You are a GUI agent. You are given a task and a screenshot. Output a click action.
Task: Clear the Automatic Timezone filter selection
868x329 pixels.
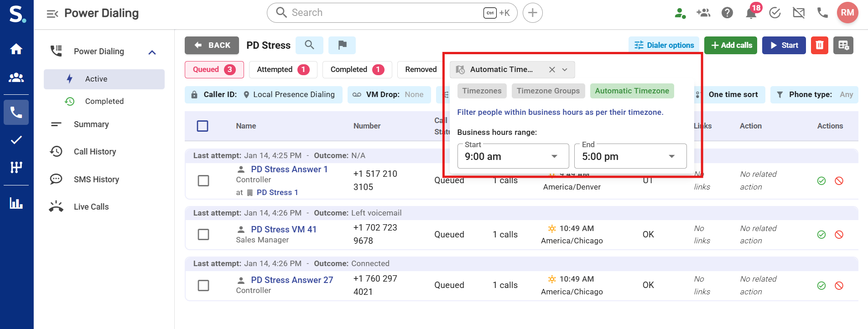(552, 70)
